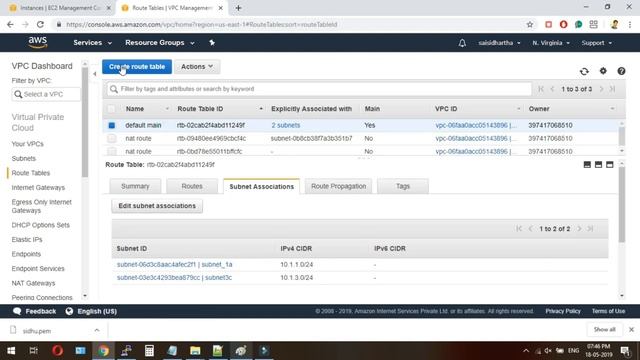Open the 2 subnets link
Screen dimensions: 640x360
click(286, 125)
